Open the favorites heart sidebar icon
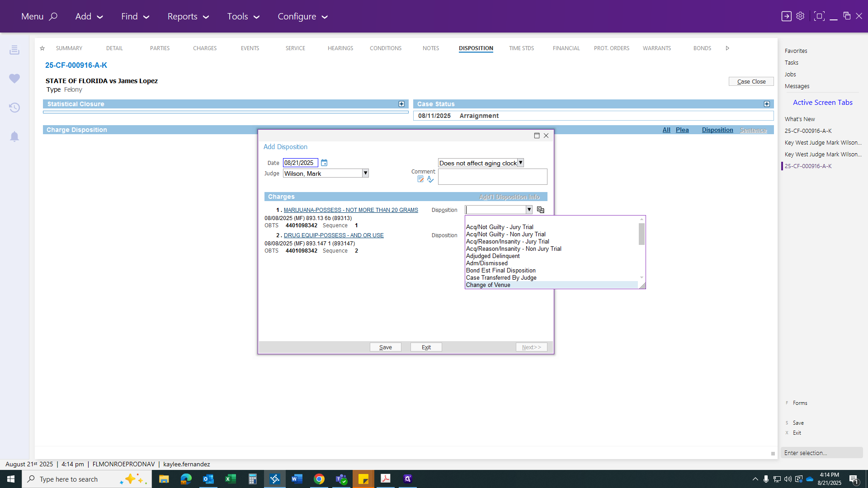868x488 pixels. pos(14,79)
